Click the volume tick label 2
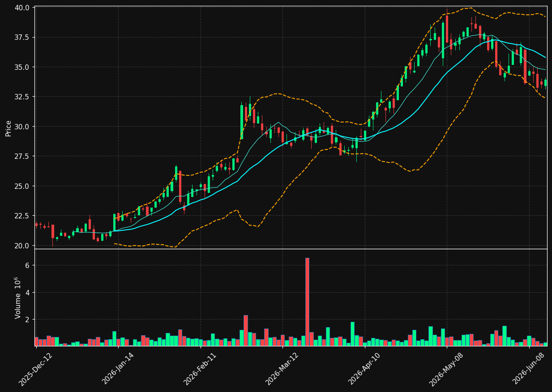This screenshot has height=392, width=552. [27, 320]
